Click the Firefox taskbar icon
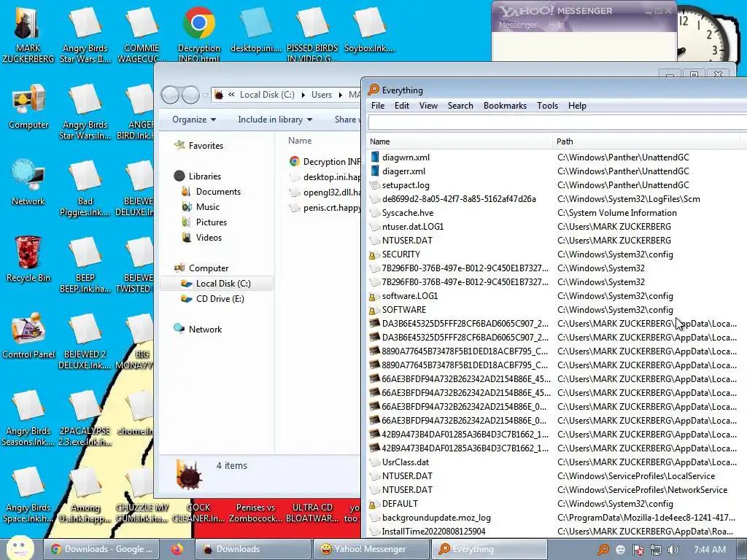Image resolution: width=747 pixels, height=560 pixels. tap(177, 549)
